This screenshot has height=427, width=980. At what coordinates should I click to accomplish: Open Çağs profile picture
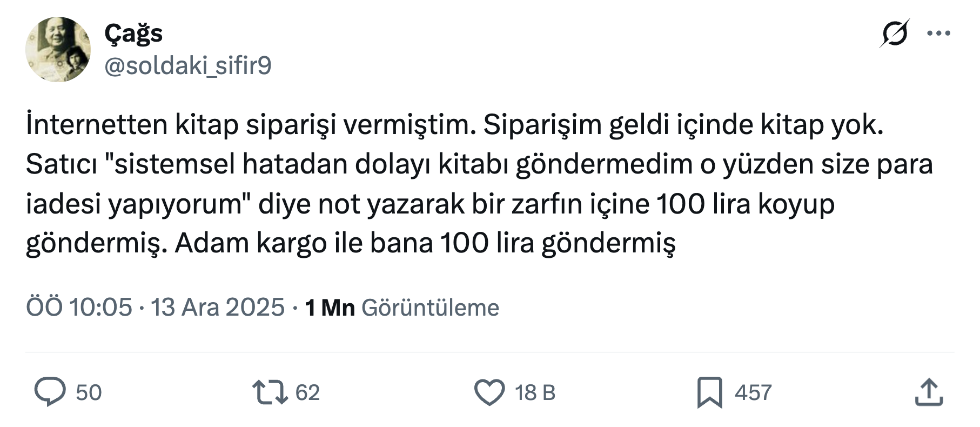pyautogui.click(x=58, y=50)
